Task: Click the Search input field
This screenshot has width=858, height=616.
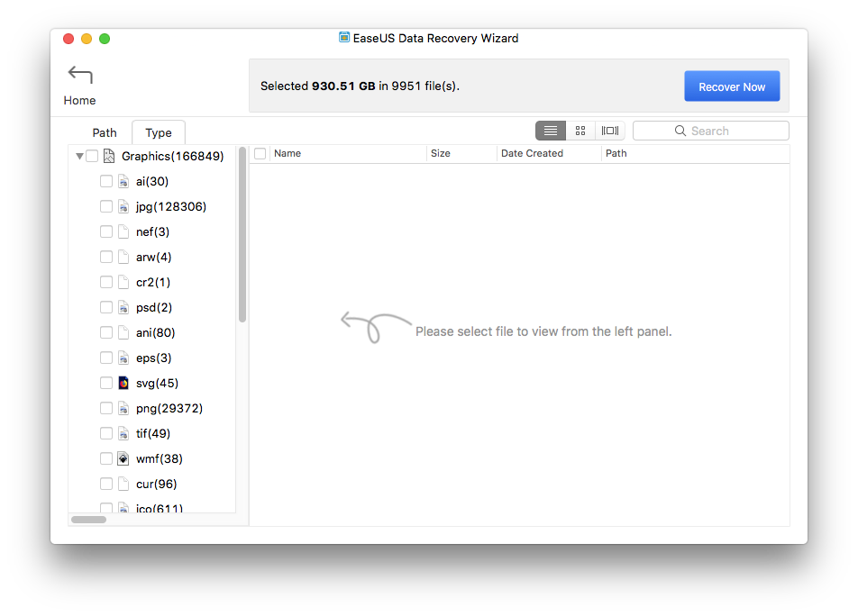Action: (x=711, y=131)
